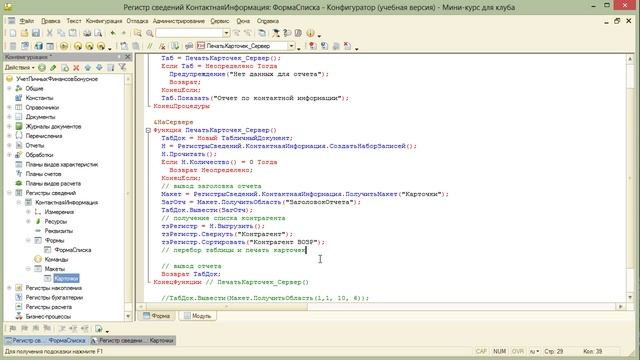The width and height of the screenshot is (640, 360).
Task: Open the ПечатьКарточек_Сервер procedure dropdown
Action: (291, 46)
